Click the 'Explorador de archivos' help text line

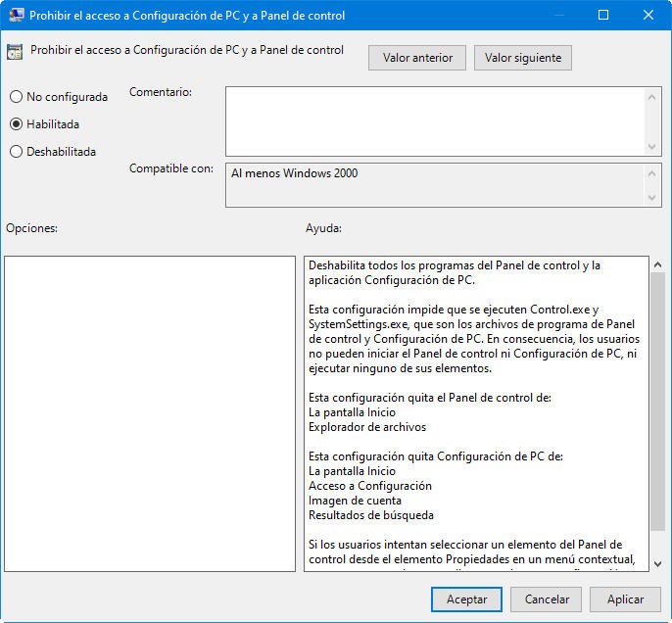(367, 427)
